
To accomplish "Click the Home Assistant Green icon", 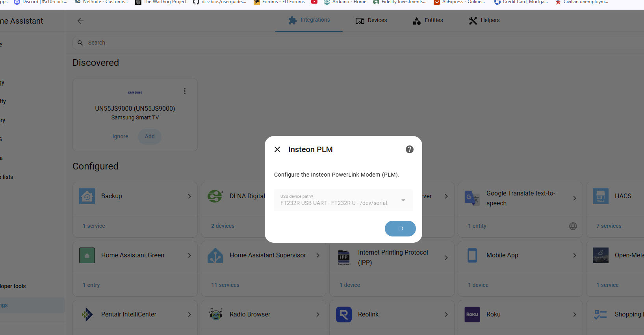I will tap(87, 255).
